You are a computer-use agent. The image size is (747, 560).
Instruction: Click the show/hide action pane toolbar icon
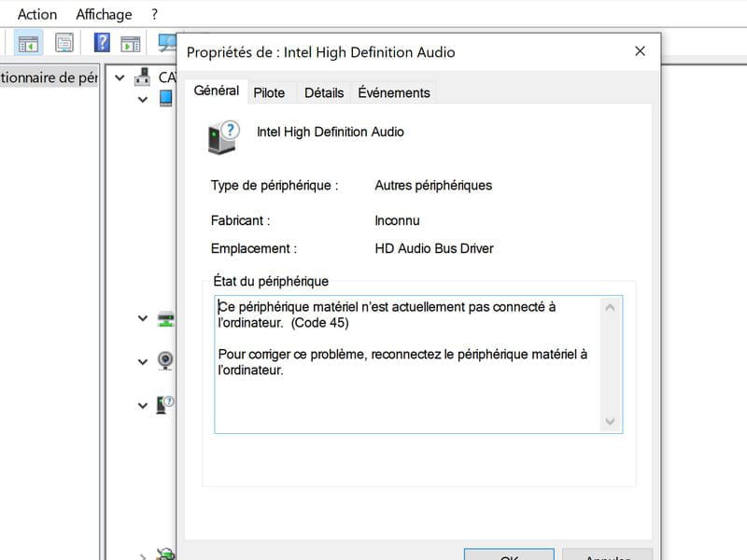pos(130,43)
